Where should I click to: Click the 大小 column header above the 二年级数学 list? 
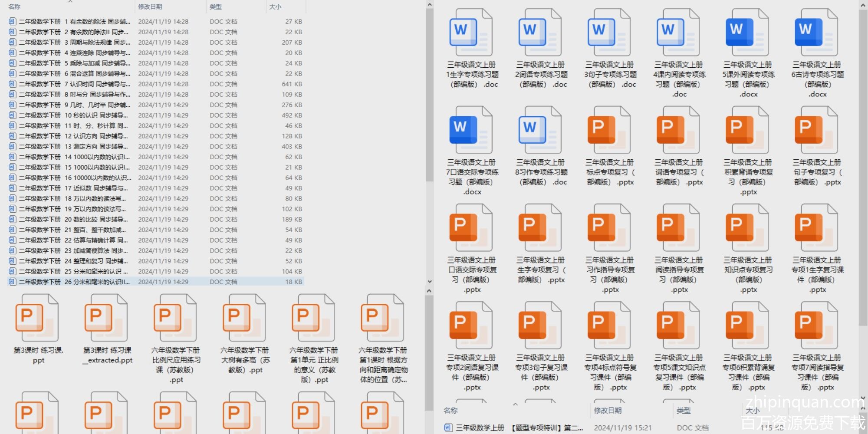pyautogui.click(x=275, y=7)
